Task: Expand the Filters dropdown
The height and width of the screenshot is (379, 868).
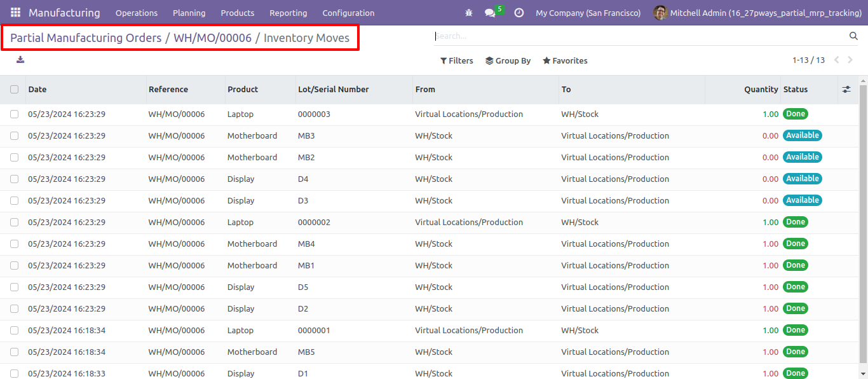Action: tap(456, 61)
